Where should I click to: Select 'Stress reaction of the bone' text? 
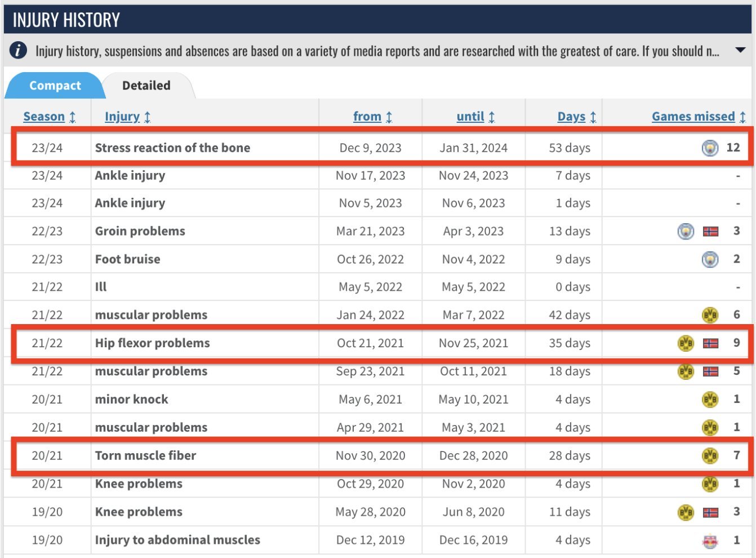click(172, 148)
